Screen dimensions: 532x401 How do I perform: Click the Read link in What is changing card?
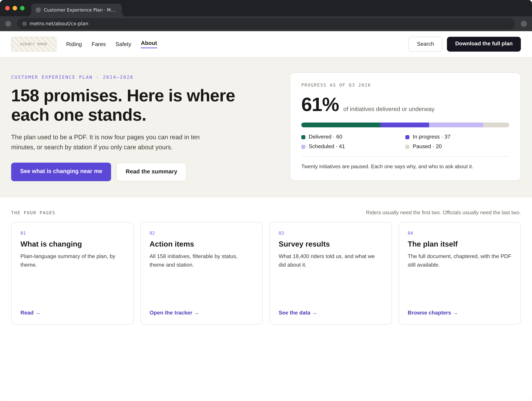(30, 312)
